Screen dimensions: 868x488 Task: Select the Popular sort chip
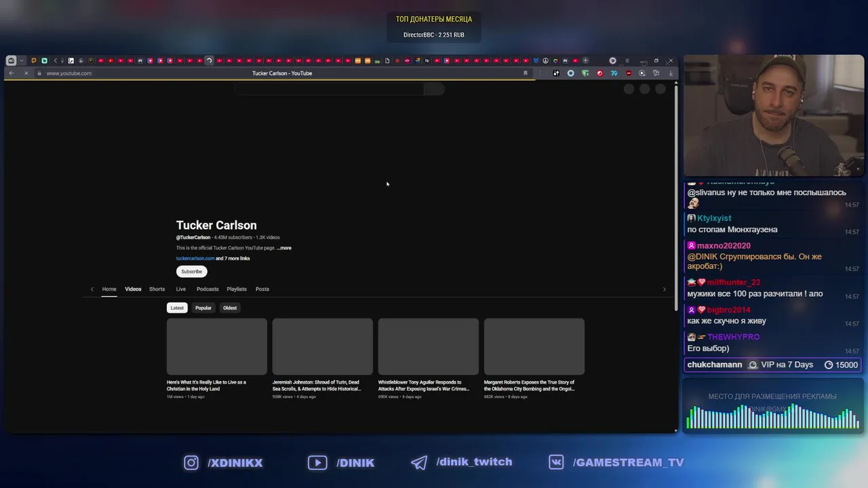[x=203, y=308]
